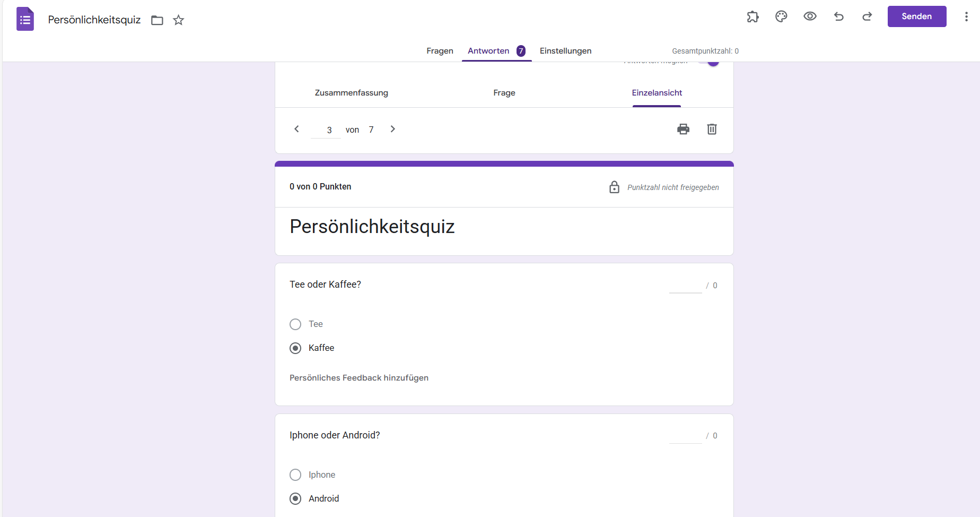980x517 pixels.
Task: Go to the next response chevron
Action: point(392,129)
